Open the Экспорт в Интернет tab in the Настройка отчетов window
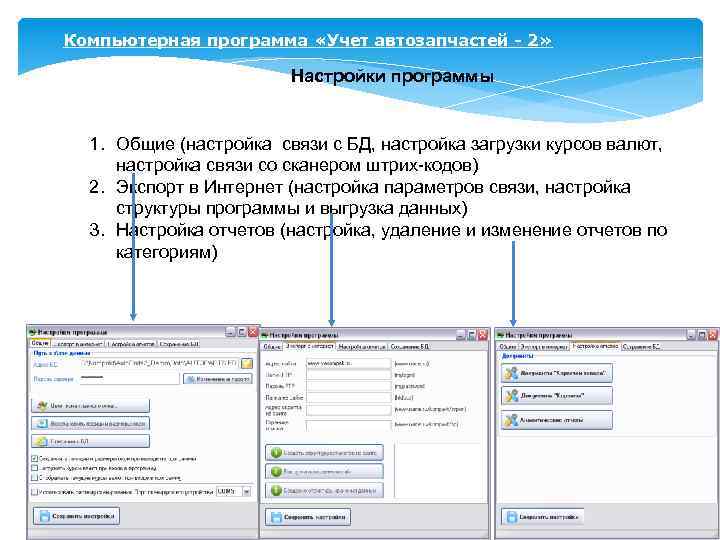Screen dimensions: 720x540 tap(544, 347)
